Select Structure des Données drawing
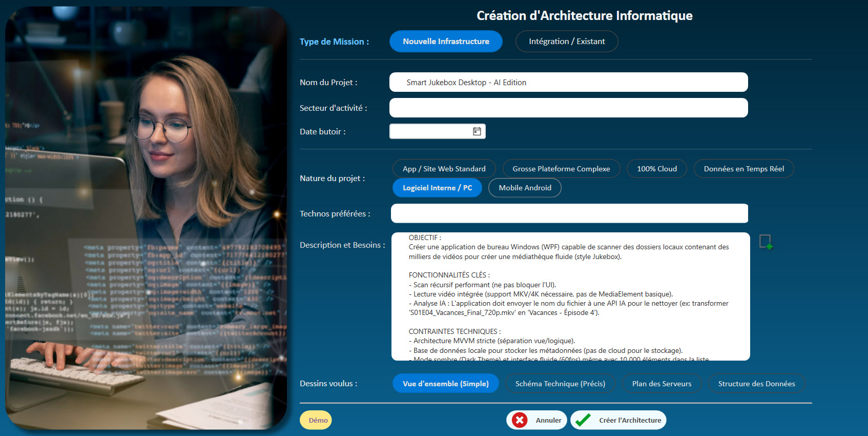Viewport: 868px width, 436px height. point(756,384)
